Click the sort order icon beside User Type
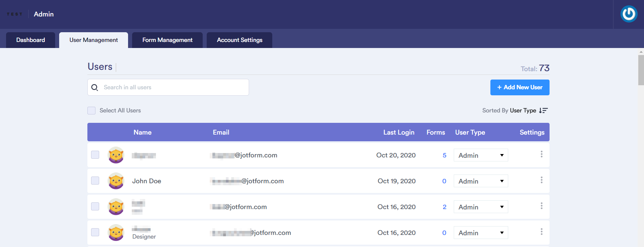Screen dimensions: 644x247 click(x=543, y=110)
